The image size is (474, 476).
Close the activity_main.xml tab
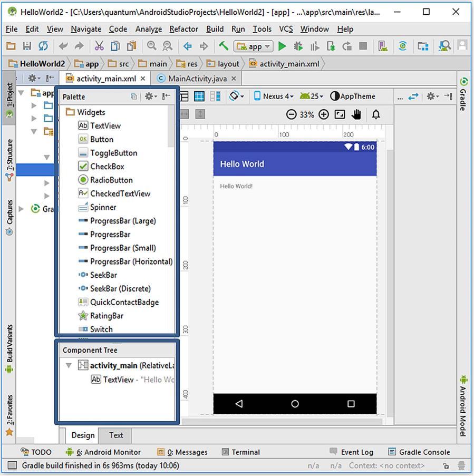pos(143,79)
